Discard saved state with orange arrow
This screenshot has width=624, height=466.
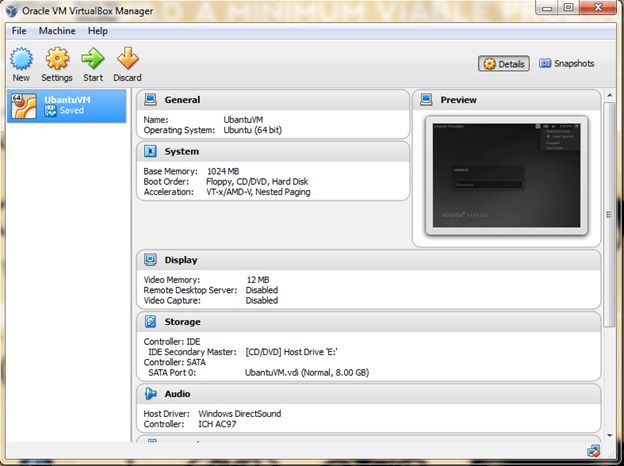(128, 59)
